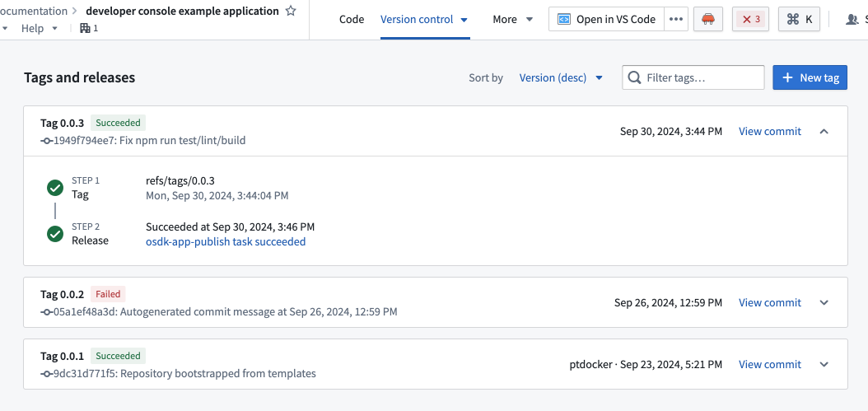Open the More dropdown menu
868x411 pixels.
512,20
